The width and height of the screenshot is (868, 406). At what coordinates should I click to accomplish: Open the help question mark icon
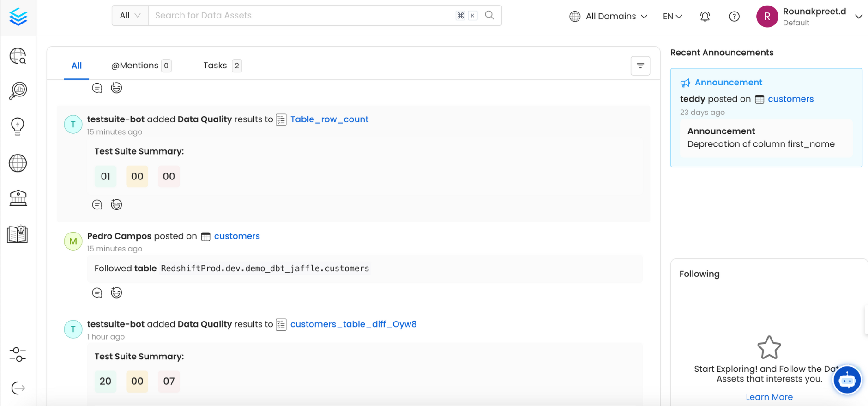tap(734, 17)
